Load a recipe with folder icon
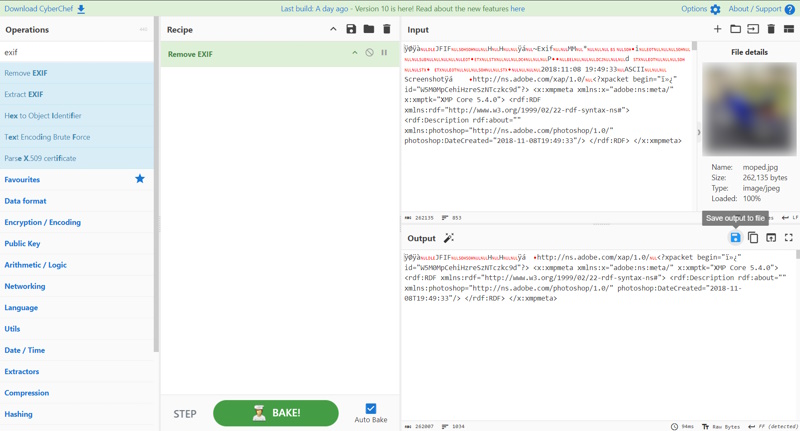Screen dimensions: 800x431 [369, 29]
